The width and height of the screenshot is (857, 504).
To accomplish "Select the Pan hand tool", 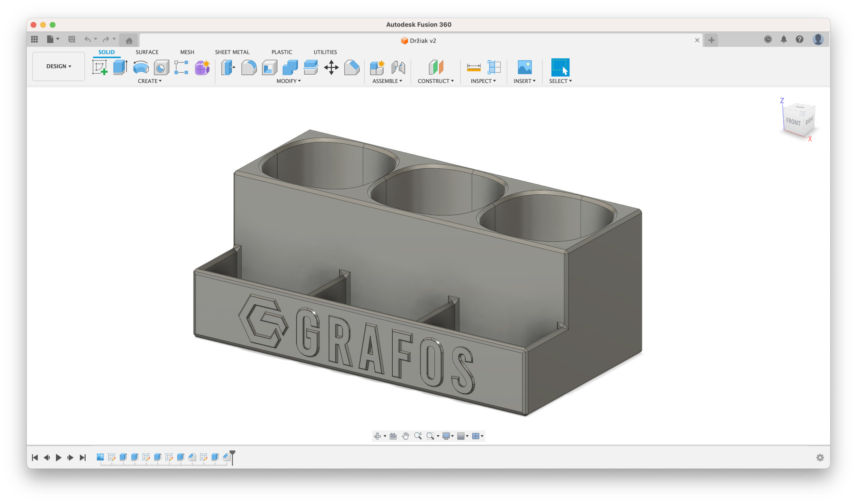I will click(405, 436).
